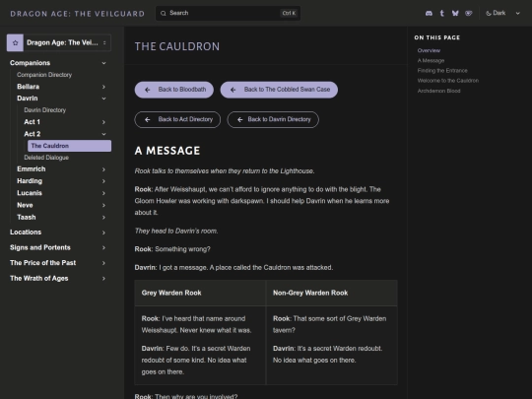
Task: Select Deleted Dialogue in the sidebar
Action: pyautogui.click(x=46, y=158)
